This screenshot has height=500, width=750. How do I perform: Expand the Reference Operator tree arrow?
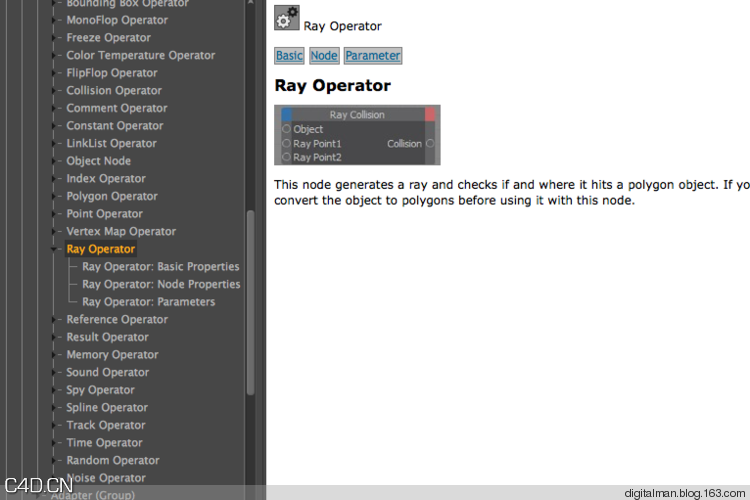(x=54, y=320)
